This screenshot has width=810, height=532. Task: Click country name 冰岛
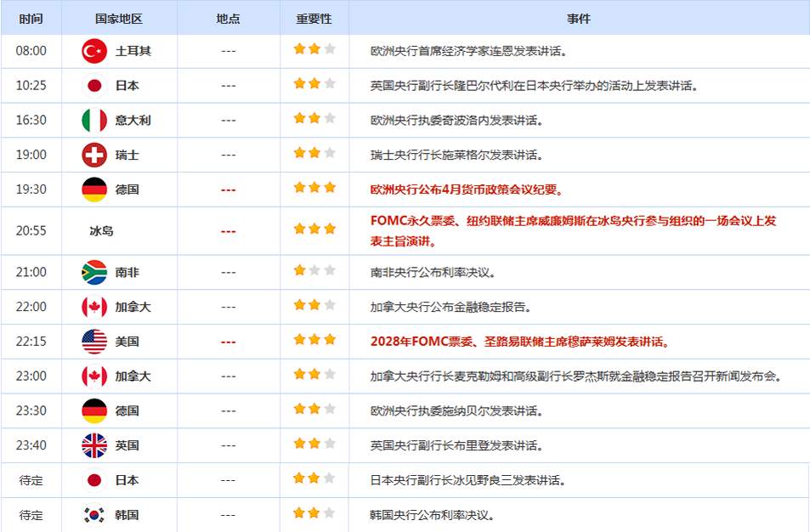tap(101, 231)
